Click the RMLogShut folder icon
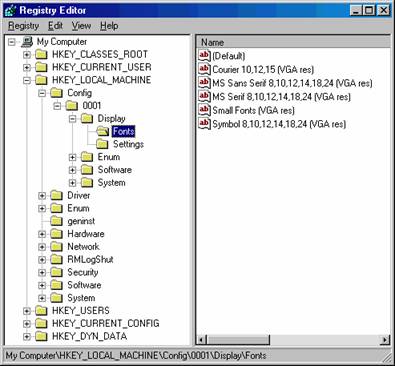The width and height of the screenshot is (395, 366). coord(57,260)
